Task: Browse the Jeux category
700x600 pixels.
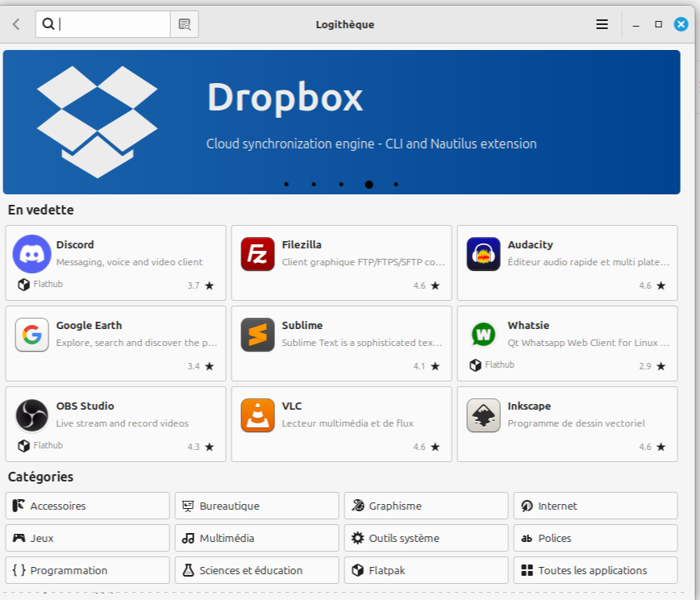Action: point(87,538)
